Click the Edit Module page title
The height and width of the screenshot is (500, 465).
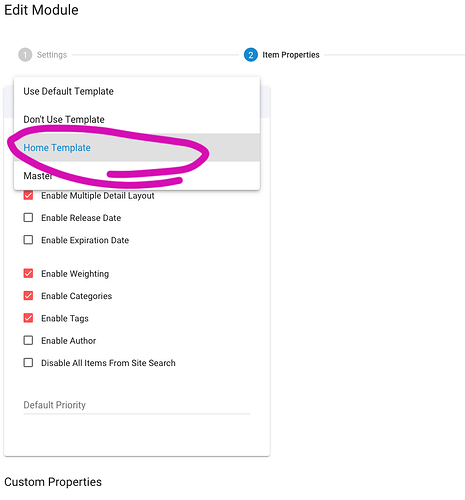click(x=41, y=10)
